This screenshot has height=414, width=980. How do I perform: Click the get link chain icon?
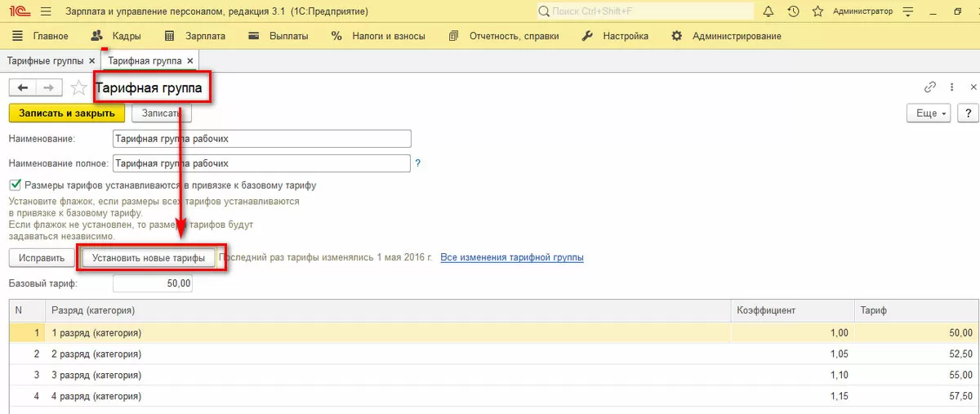click(929, 87)
